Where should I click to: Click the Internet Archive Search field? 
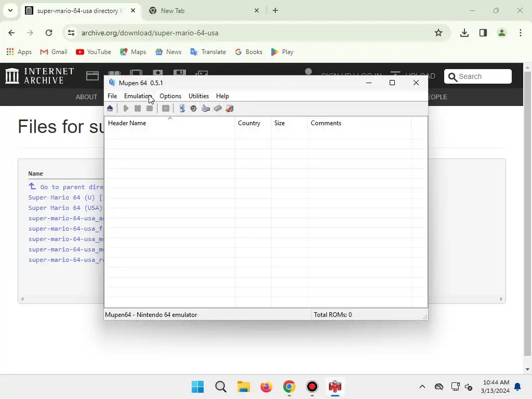(478, 76)
